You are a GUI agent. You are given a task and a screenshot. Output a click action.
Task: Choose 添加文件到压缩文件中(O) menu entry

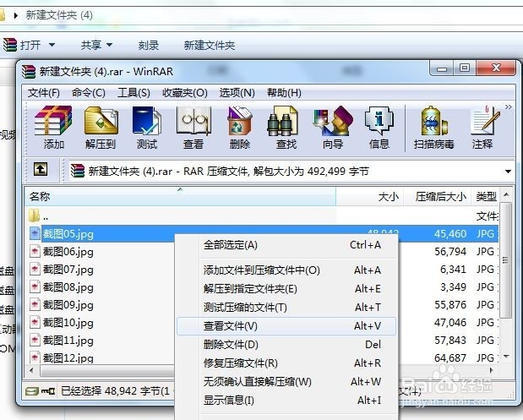[287, 270]
